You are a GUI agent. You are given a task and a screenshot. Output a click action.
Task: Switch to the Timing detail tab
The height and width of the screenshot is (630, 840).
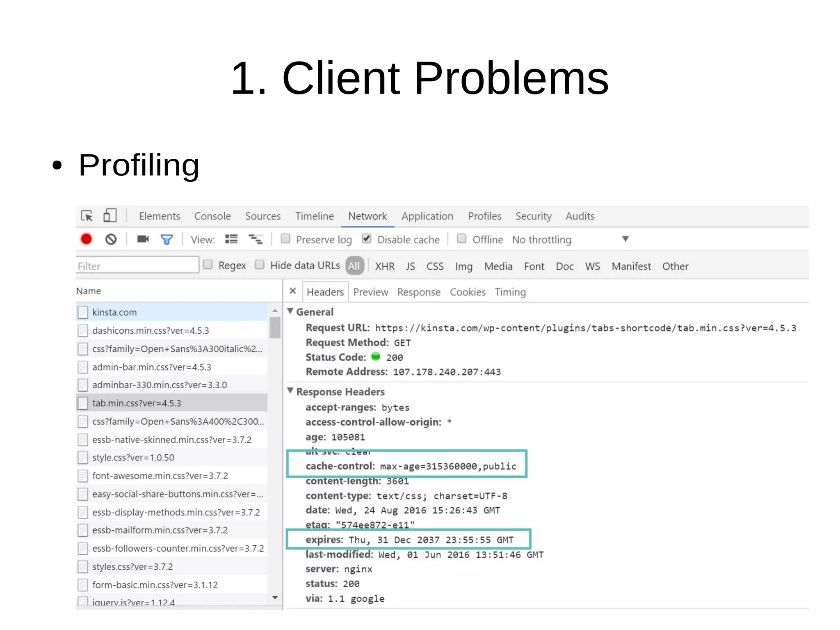click(x=510, y=292)
